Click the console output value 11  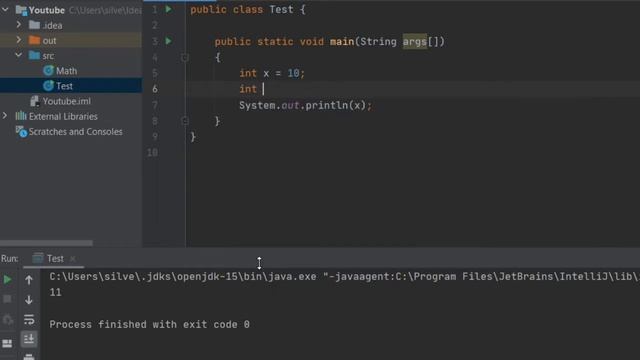tap(55, 292)
